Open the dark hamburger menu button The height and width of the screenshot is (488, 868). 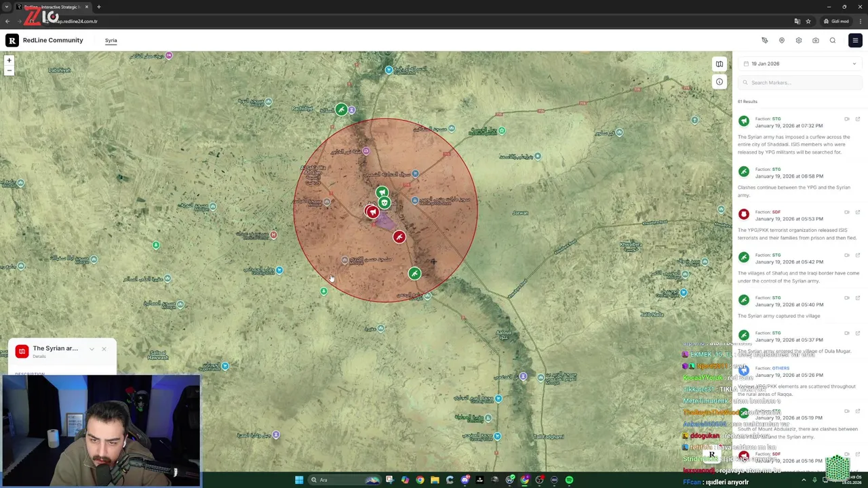pyautogui.click(x=855, y=40)
